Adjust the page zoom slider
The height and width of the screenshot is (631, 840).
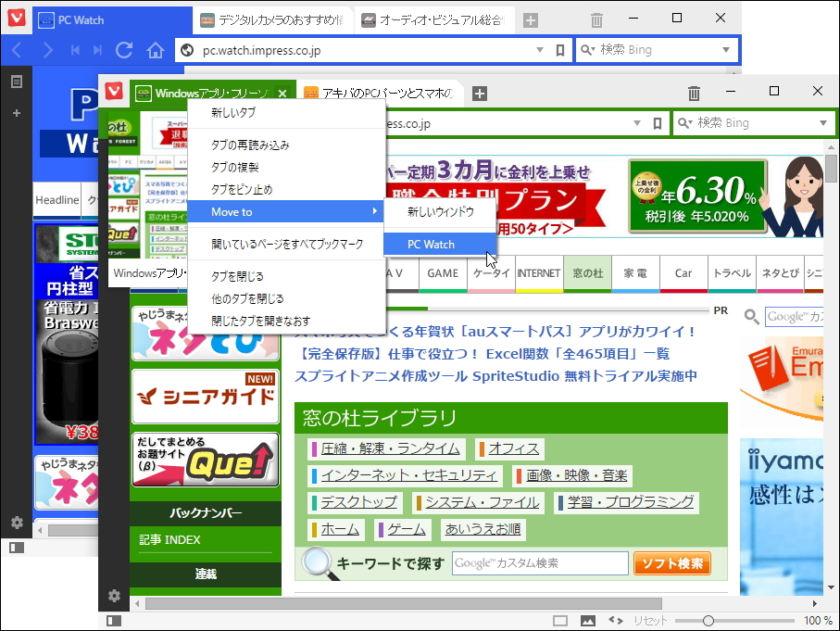(708, 621)
